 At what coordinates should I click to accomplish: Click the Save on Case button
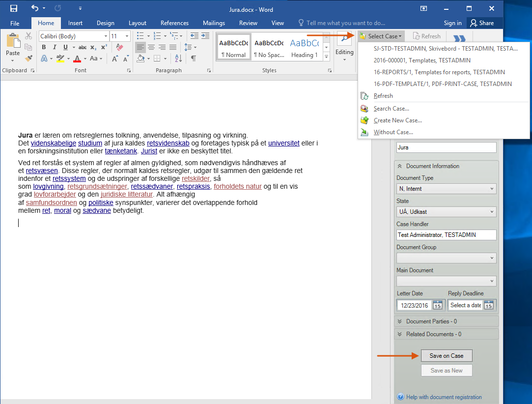coord(446,356)
